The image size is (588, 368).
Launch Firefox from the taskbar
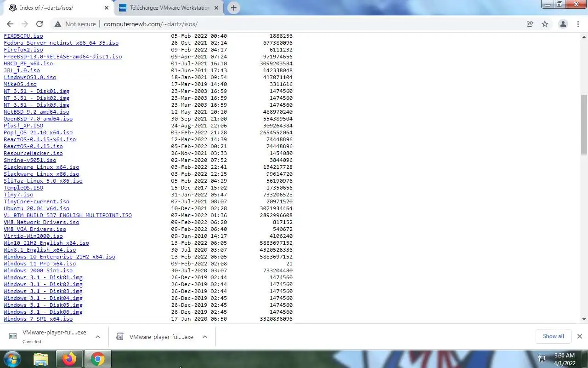tap(69, 359)
